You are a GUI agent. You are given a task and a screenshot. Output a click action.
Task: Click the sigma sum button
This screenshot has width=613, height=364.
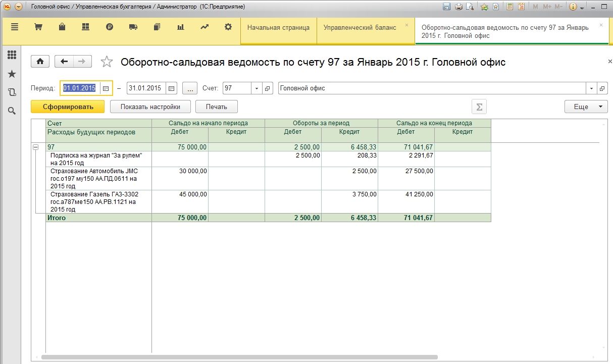[479, 107]
